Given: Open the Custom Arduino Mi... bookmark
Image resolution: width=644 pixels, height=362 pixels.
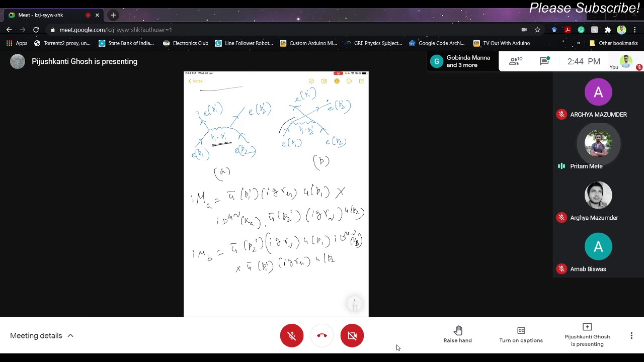Looking at the screenshot, I should click(x=308, y=43).
